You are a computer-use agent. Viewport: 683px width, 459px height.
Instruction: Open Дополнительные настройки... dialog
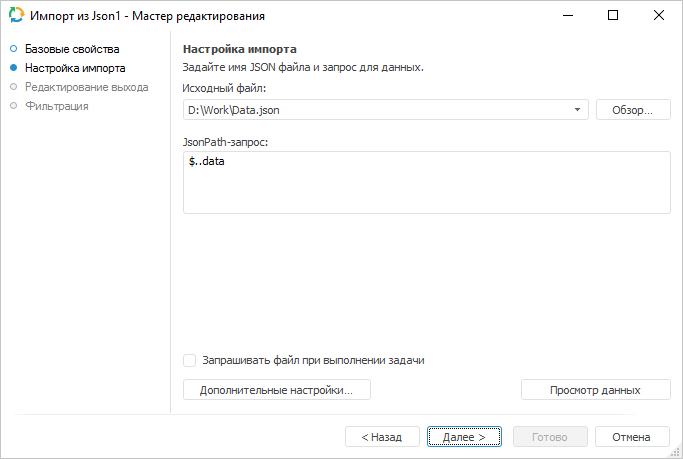[276, 390]
